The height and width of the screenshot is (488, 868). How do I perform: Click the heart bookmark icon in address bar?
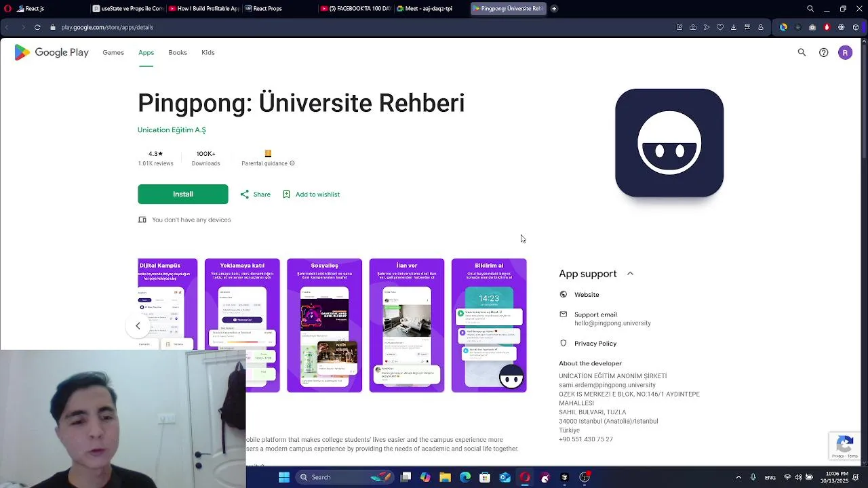(x=719, y=27)
